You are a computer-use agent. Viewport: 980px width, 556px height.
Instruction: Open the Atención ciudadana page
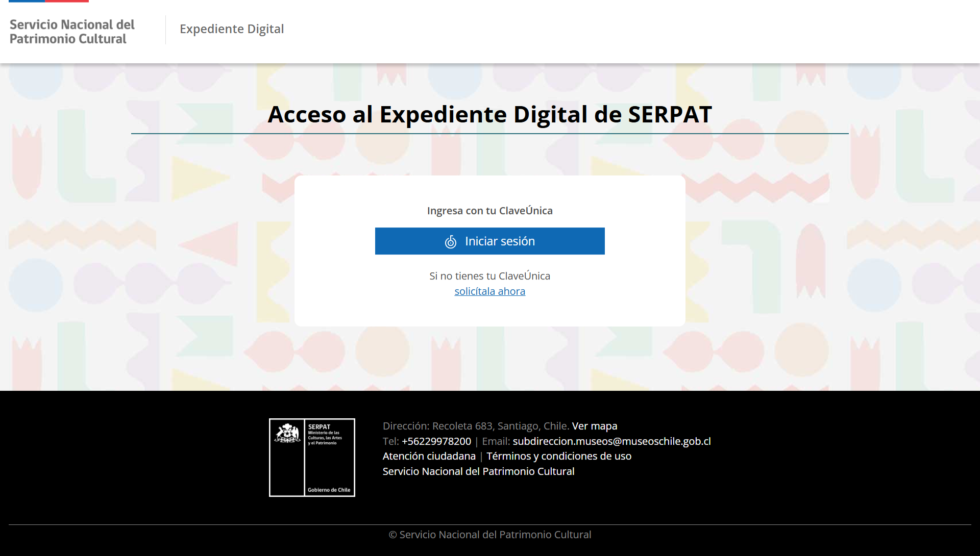click(429, 456)
